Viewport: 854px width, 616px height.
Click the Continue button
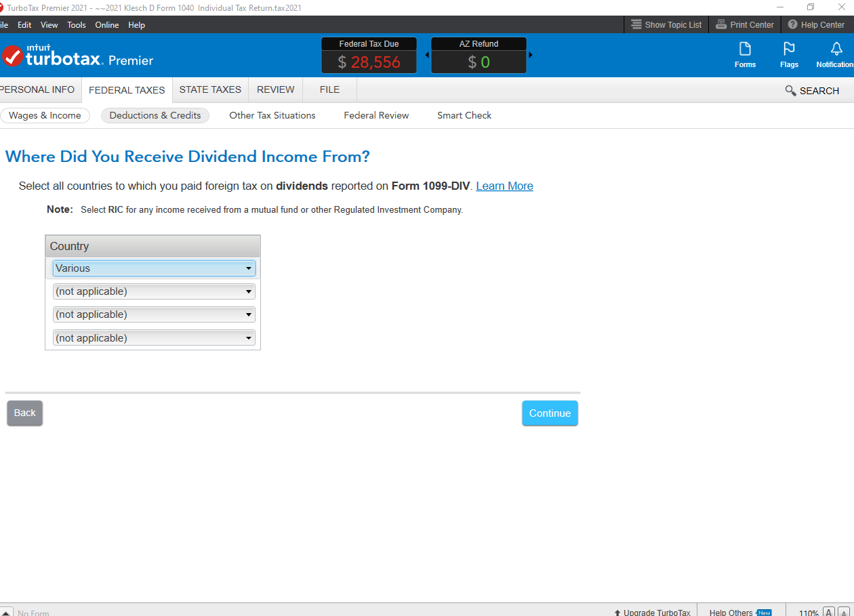coord(550,413)
